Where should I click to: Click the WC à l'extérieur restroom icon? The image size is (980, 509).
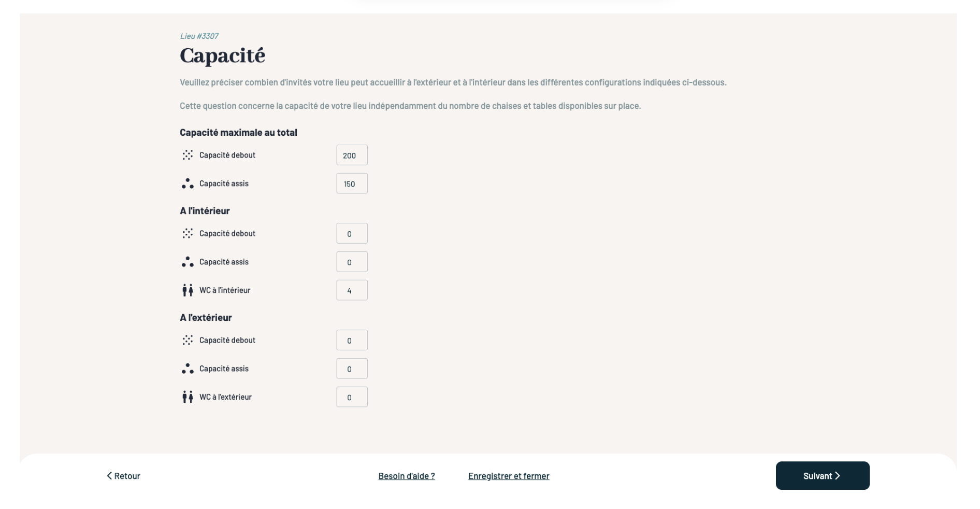tap(188, 397)
